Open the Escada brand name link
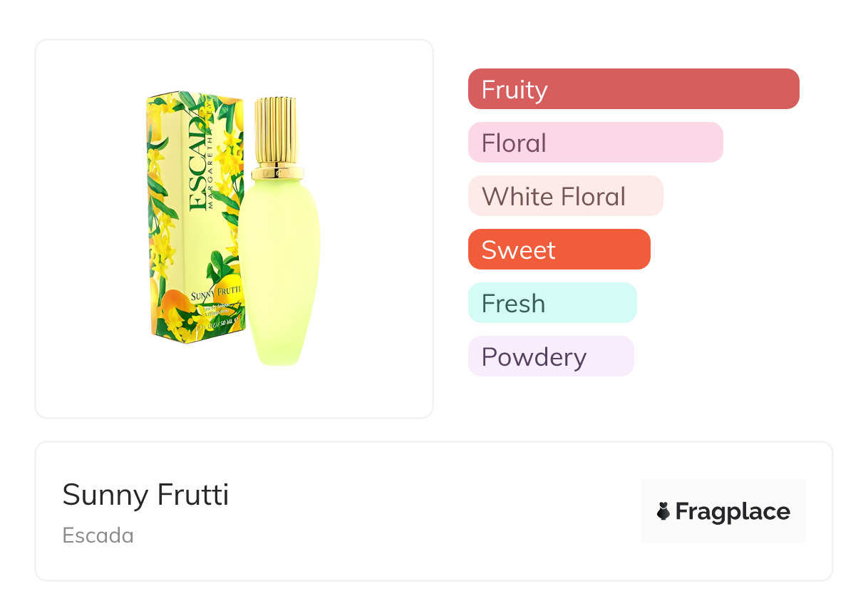Screen dimensions: 868x616 point(98,535)
